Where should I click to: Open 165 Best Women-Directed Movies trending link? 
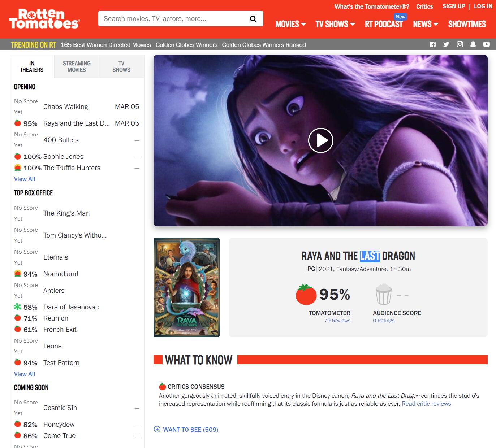(106, 45)
